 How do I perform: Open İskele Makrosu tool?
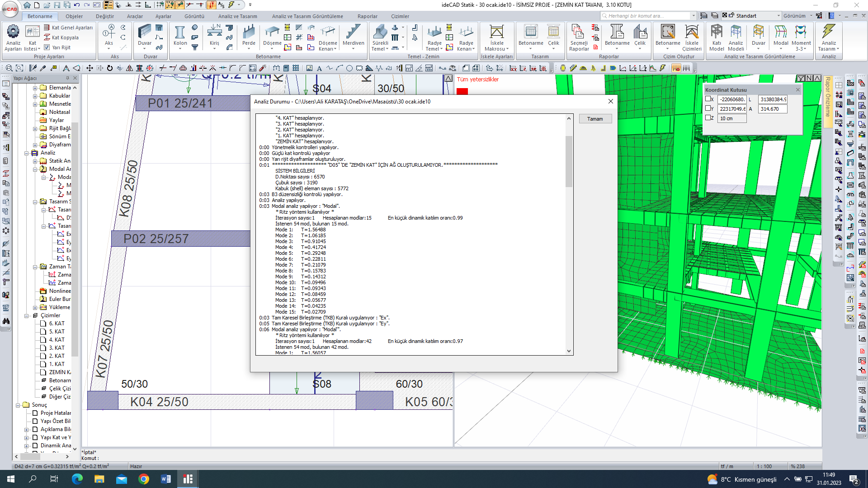(496, 38)
